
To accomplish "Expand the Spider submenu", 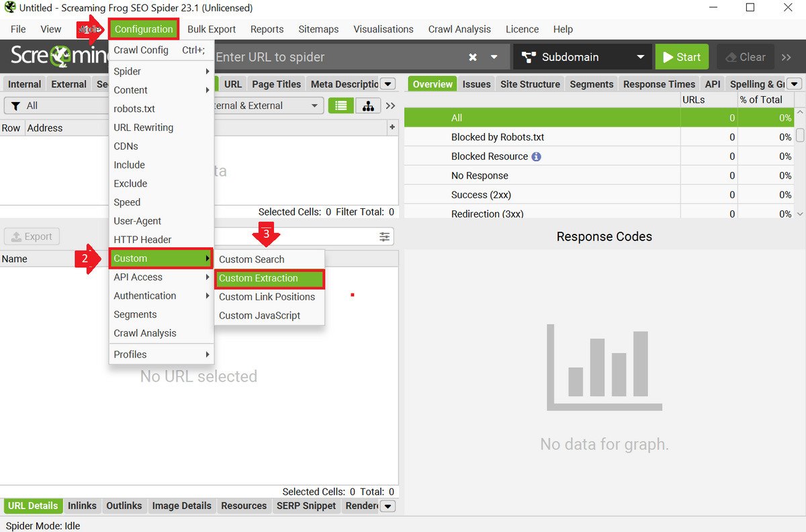I will tap(161, 71).
